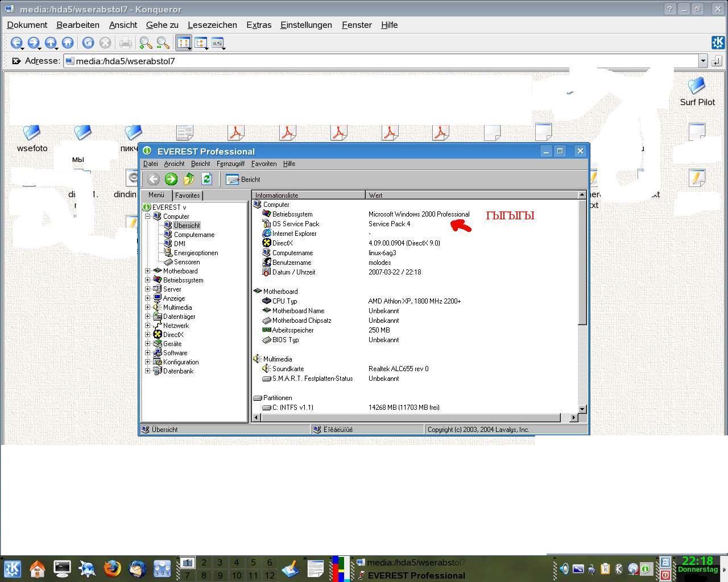
Task: Switch to the Menü tab in EVEREST
Action: click(x=156, y=195)
